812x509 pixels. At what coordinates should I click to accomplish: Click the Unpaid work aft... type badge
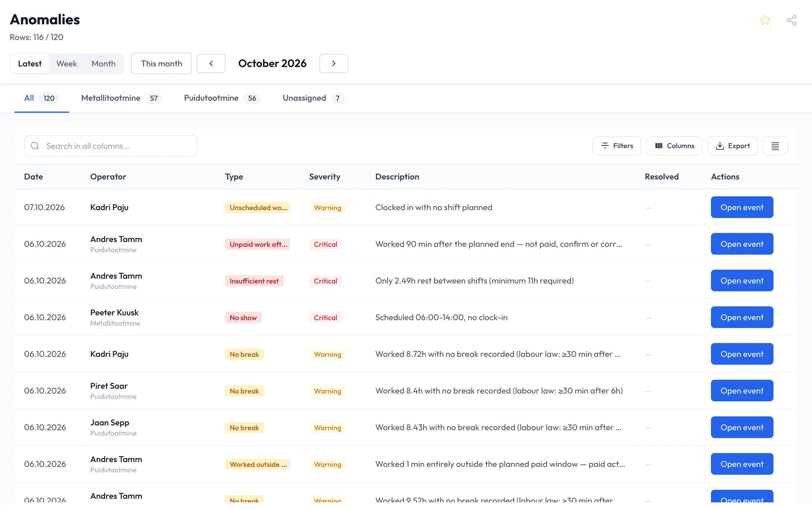258,245
